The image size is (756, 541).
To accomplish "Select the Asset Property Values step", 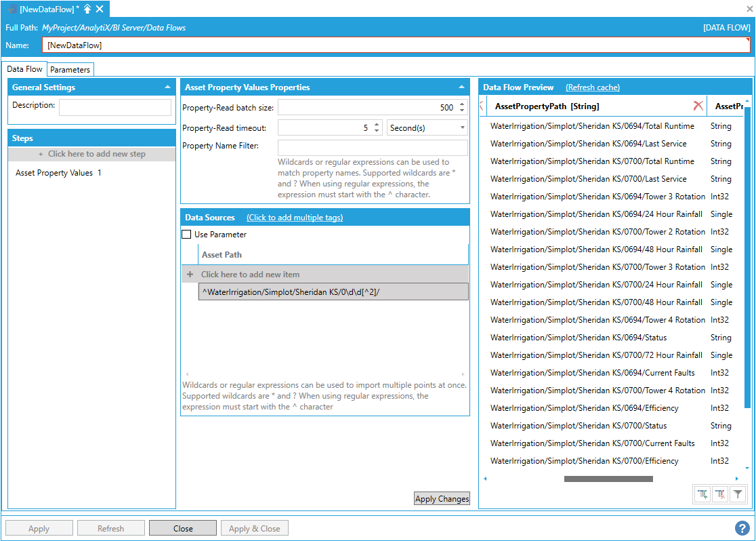I will click(x=58, y=173).
